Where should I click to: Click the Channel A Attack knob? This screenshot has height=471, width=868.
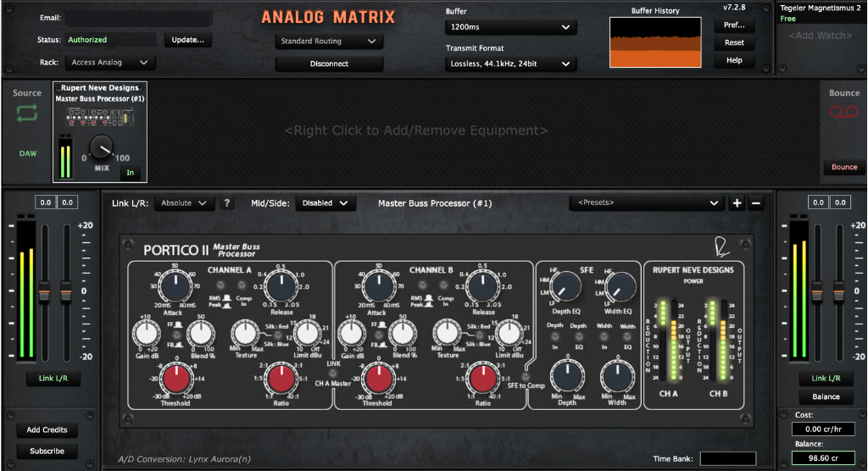coord(175,286)
